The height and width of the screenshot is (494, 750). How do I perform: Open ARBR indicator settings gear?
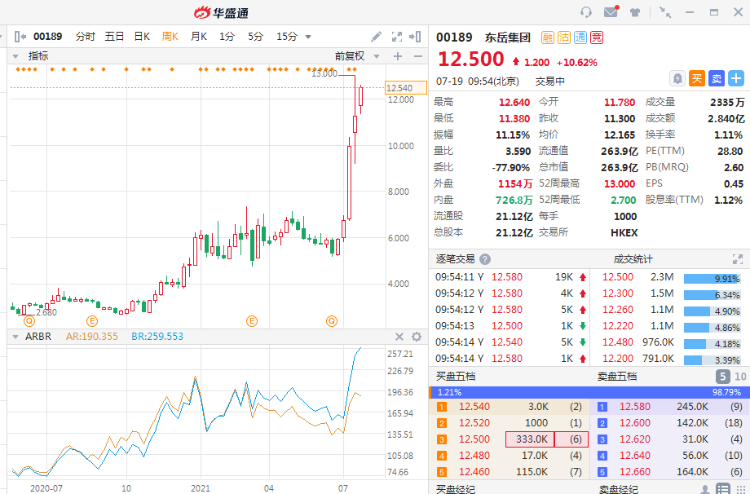pyautogui.click(x=417, y=337)
